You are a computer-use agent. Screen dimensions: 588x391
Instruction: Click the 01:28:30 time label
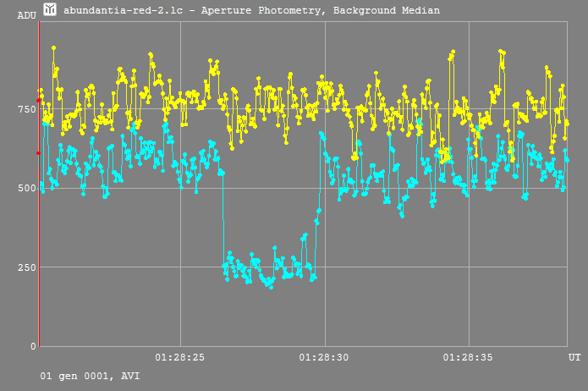[x=324, y=357]
